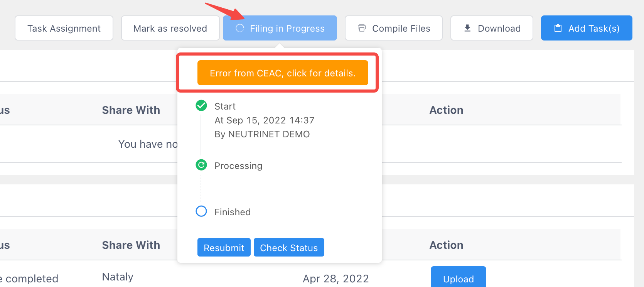Upload a file for Nataly's task
644x287 pixels.
[458, 277]
